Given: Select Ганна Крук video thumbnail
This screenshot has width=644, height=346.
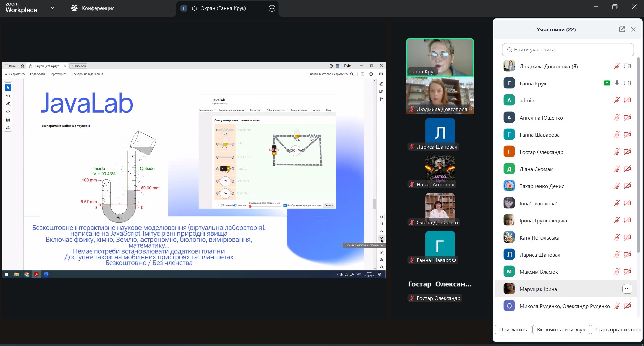Looking at the screenshot, I should [x=440, y=57].
